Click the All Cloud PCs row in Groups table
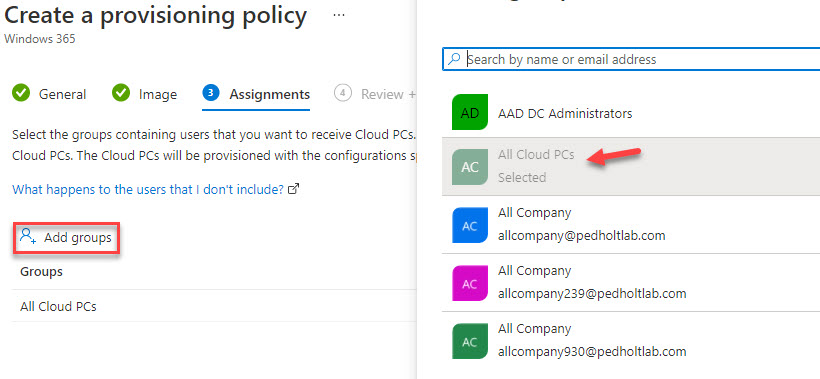 [214, 306]
